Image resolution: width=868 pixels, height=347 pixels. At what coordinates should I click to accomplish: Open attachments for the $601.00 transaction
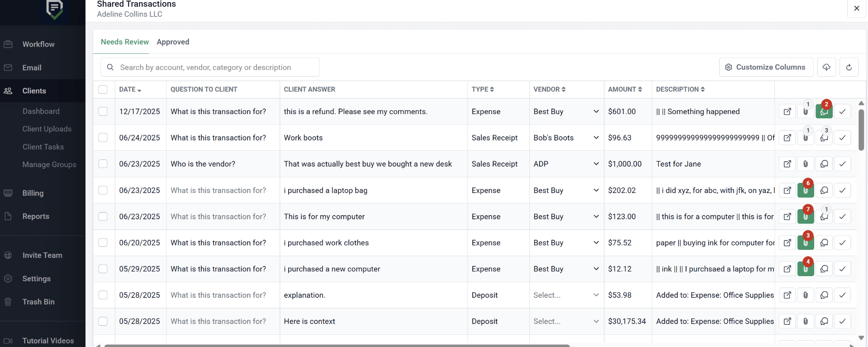[806, 112]
